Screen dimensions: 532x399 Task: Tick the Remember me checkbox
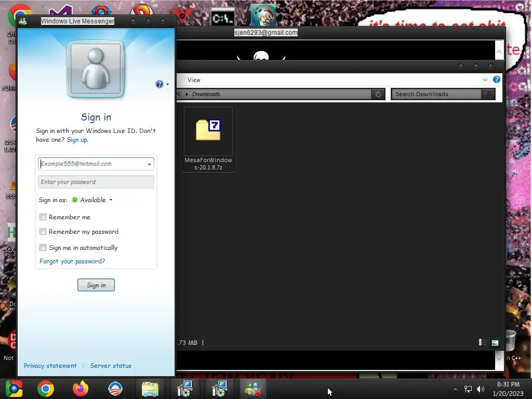pos(43,217)
